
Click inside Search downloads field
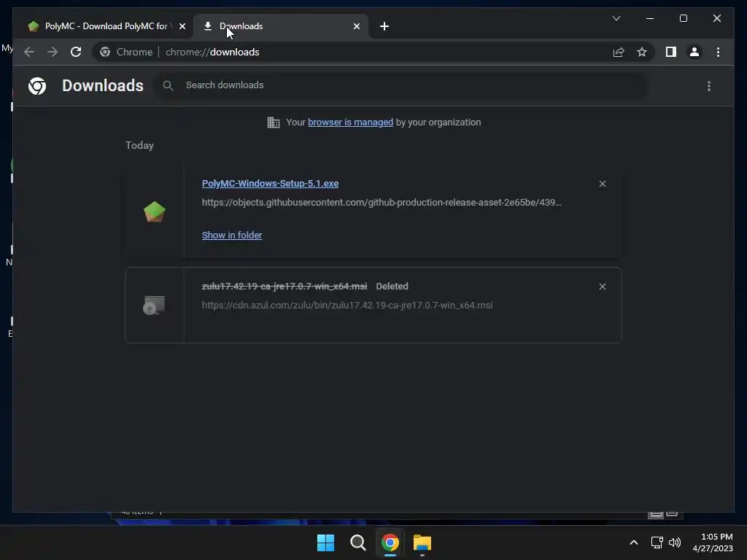coord(400,85)
